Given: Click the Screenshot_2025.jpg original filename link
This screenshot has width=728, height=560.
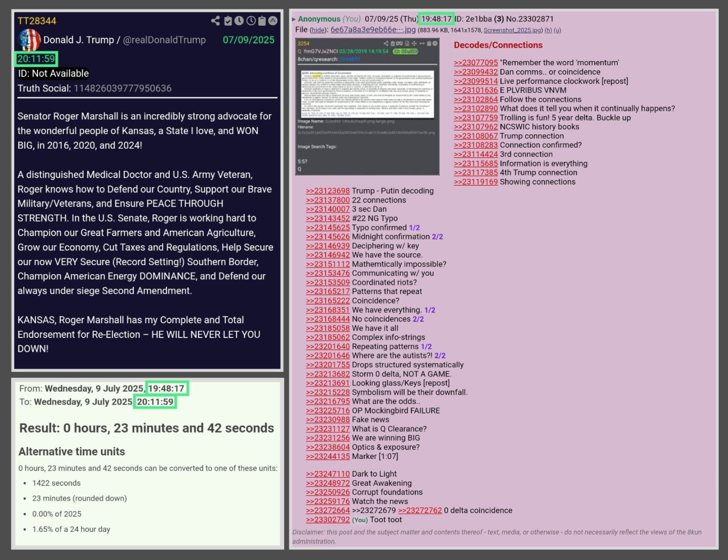Looking at the screenshot, I should pos(513,30).
